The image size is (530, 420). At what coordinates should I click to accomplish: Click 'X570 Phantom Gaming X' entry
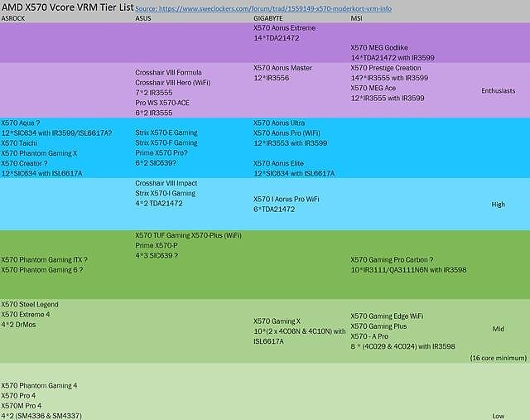tap(39, 153)
